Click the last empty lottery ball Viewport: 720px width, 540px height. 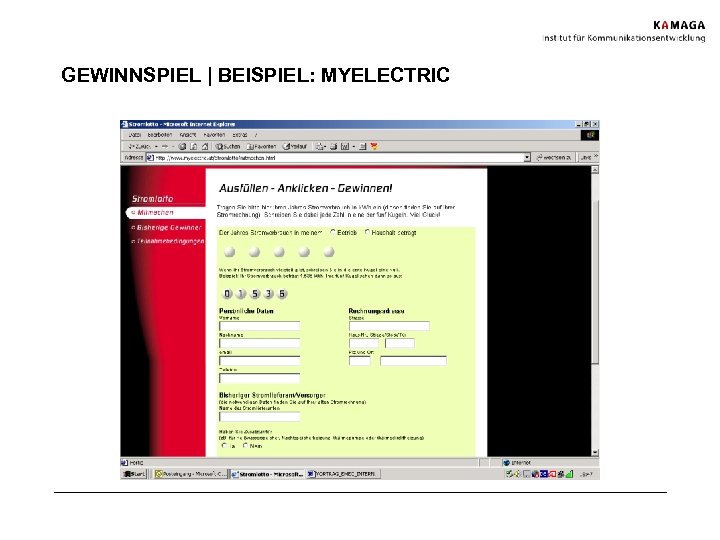[329, 252]
